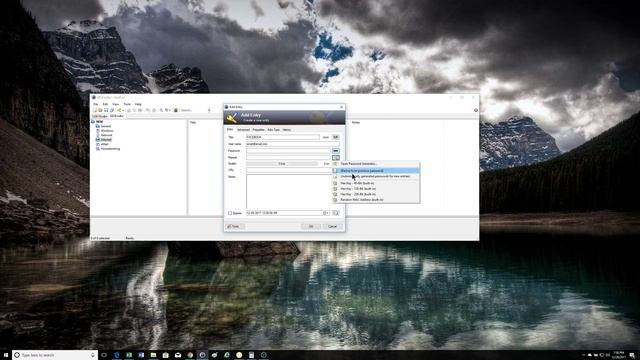Open the Add Entry toolbar dropdown arrow
The image size is (640, 360).
(123, 110)
